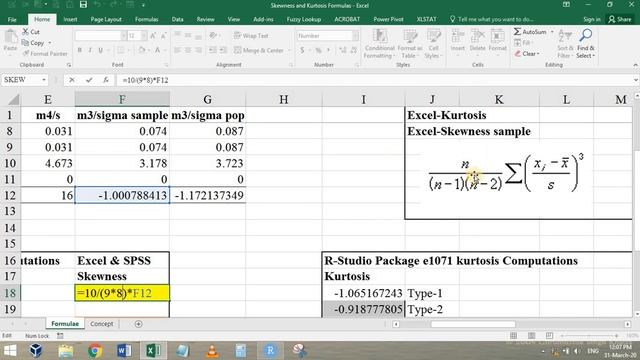Open the SKEW Name Box dropdown
640x360 pixels.
click(44, 80)
